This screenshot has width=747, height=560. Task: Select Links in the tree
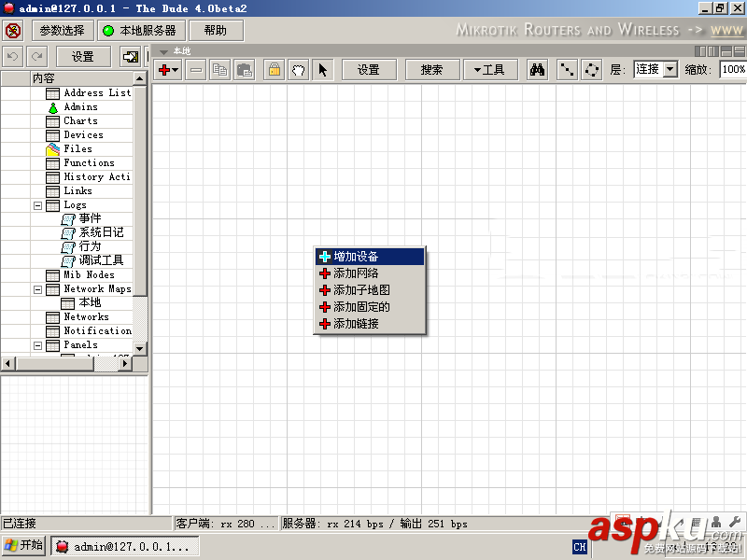coord(78,191)
